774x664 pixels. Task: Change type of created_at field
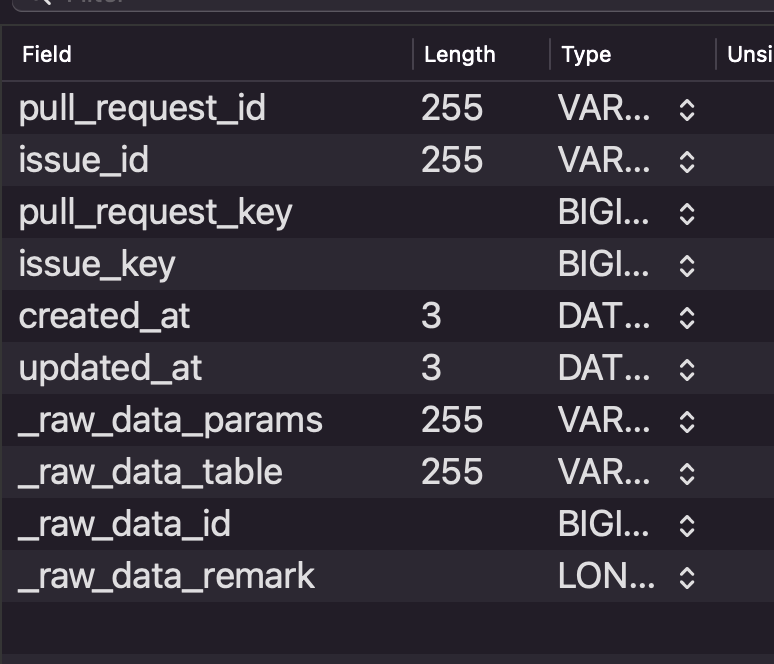coord(687,317)
